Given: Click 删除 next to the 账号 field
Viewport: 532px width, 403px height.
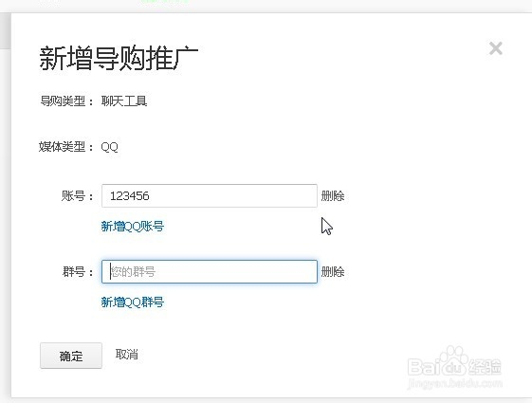Looking at the screenshot, I should point(333,195).
